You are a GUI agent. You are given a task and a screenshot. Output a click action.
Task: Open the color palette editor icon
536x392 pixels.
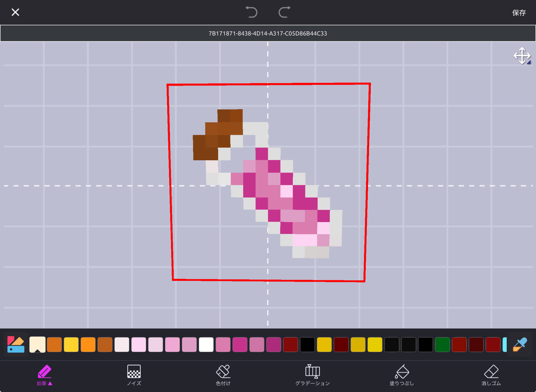pos(16,345)
